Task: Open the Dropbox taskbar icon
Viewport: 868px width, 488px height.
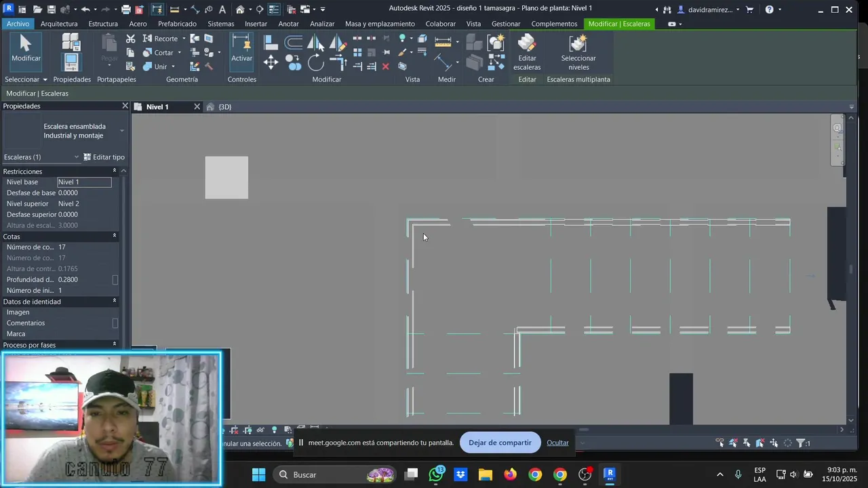Action: (460, 474)
